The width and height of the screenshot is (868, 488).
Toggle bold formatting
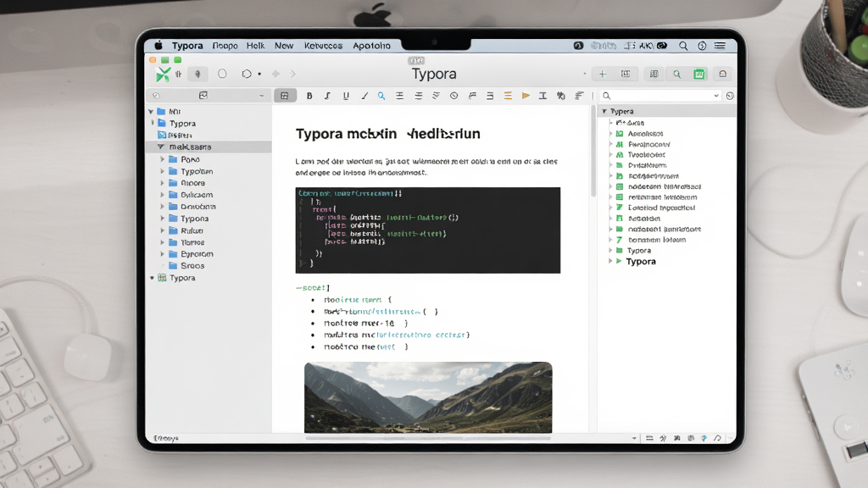click(309, 96)
